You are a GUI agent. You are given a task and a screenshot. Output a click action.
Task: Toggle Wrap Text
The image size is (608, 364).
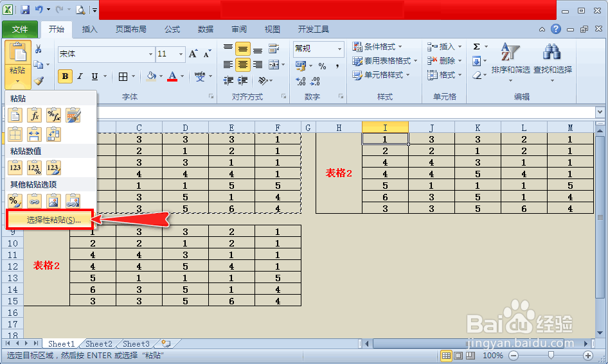point(274,49)
